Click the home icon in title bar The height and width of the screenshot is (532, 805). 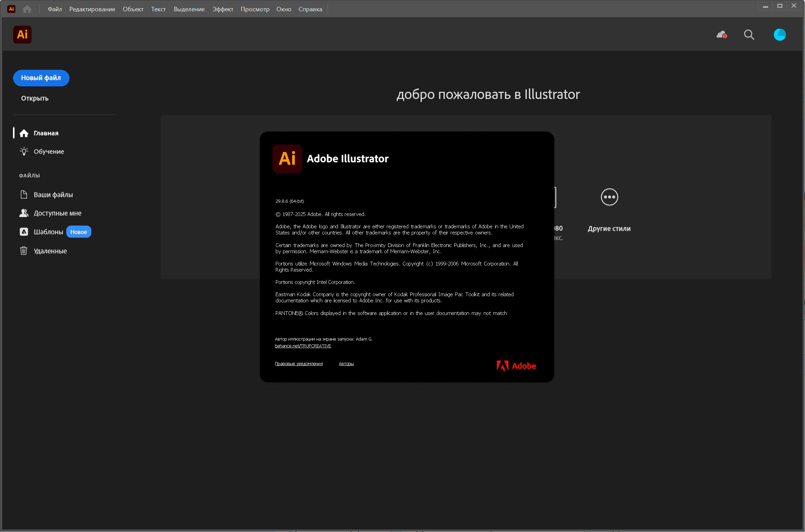[27, 9]
